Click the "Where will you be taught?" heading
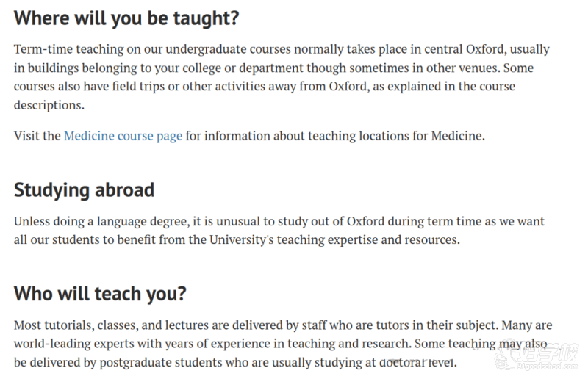Viewport: 588px width, 379px height. [126, 18]
